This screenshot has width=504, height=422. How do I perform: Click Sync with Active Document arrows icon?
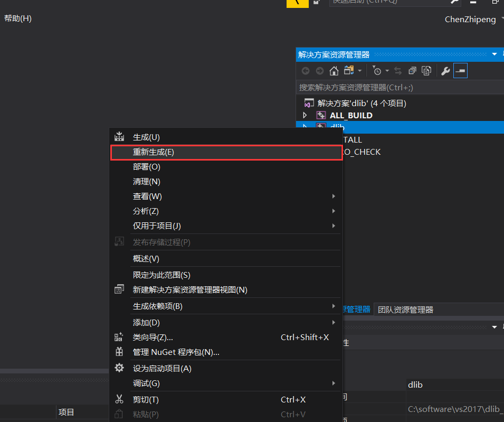pos(398,71)
